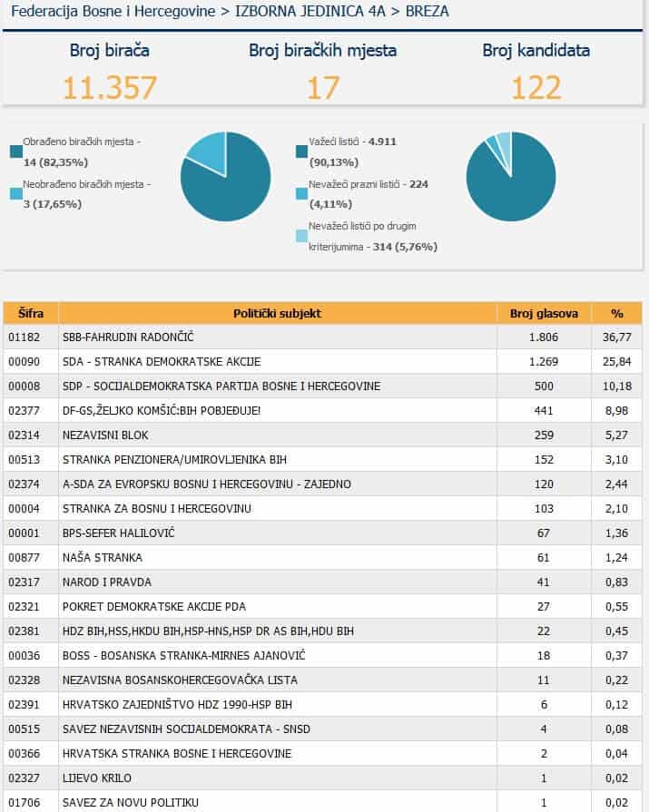Image resolution: width=649 pixels, height=812 pixels.
Task: Click the Politički subjekt column header
Action: tap(277, 314)
